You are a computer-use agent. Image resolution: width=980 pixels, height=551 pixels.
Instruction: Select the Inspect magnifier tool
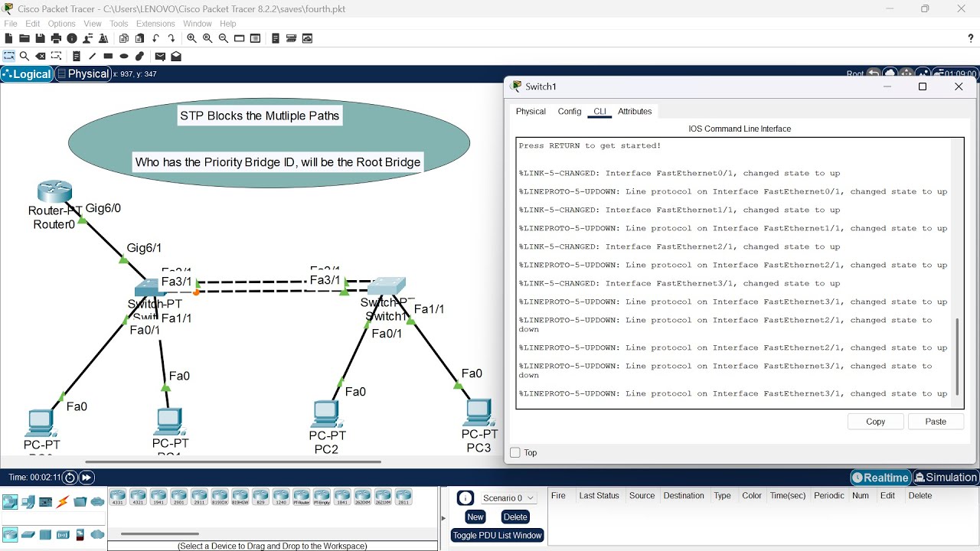point(24,56)
